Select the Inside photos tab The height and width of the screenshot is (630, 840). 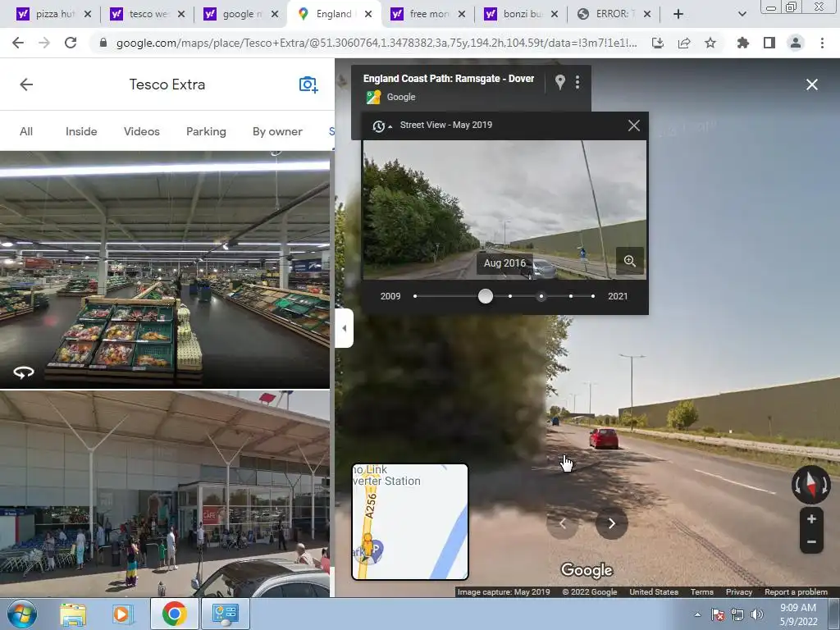pyautogui.click(x=81, y=131)
